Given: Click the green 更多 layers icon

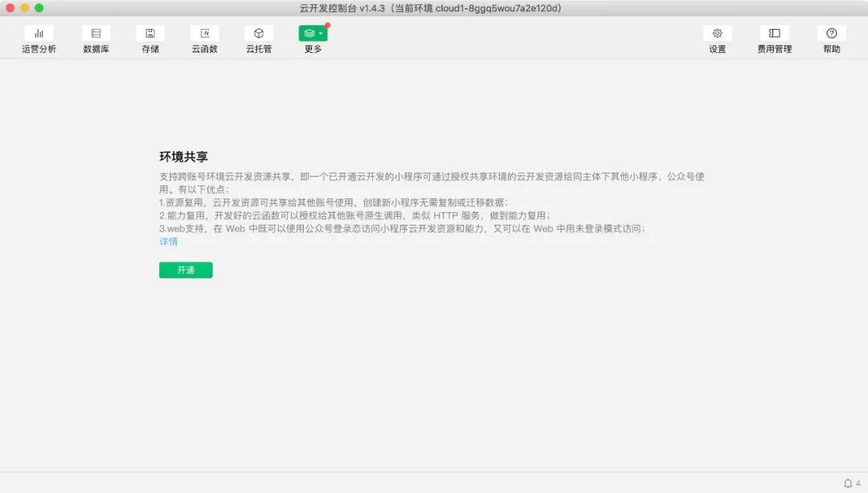Looking at the screenshot, I should pyautogui.click(x=309, y=34).
